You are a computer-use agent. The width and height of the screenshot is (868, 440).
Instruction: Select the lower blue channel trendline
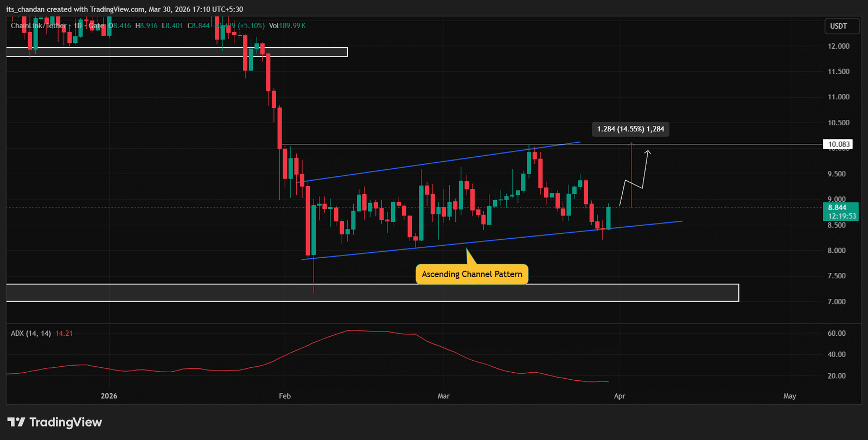click(488, 240)
